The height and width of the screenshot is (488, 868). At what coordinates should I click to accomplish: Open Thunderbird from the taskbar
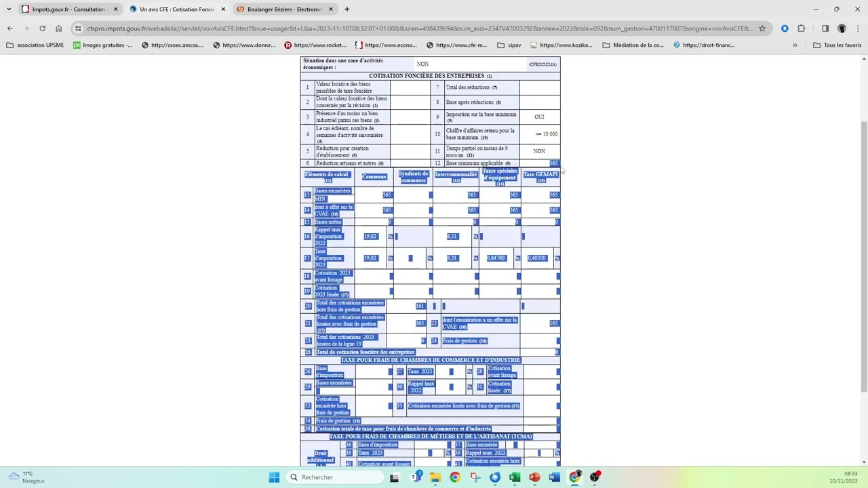(x=494, y=477)
